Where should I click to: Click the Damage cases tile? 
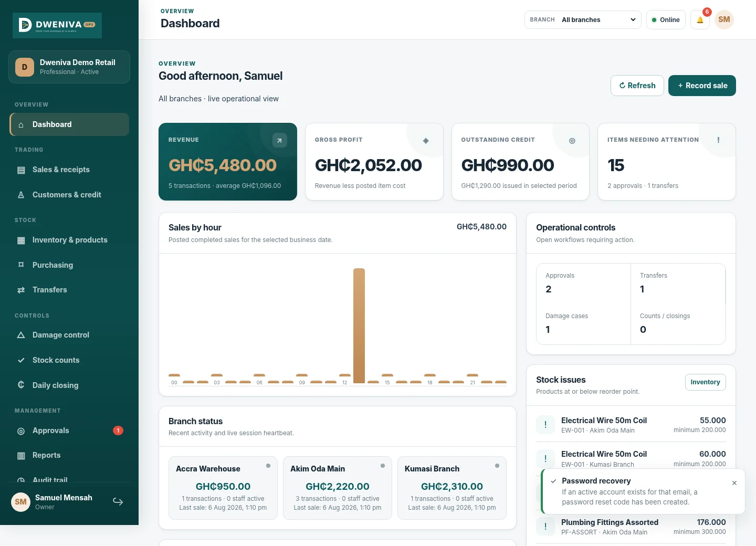pyautogui.click(x=583, y=324)
